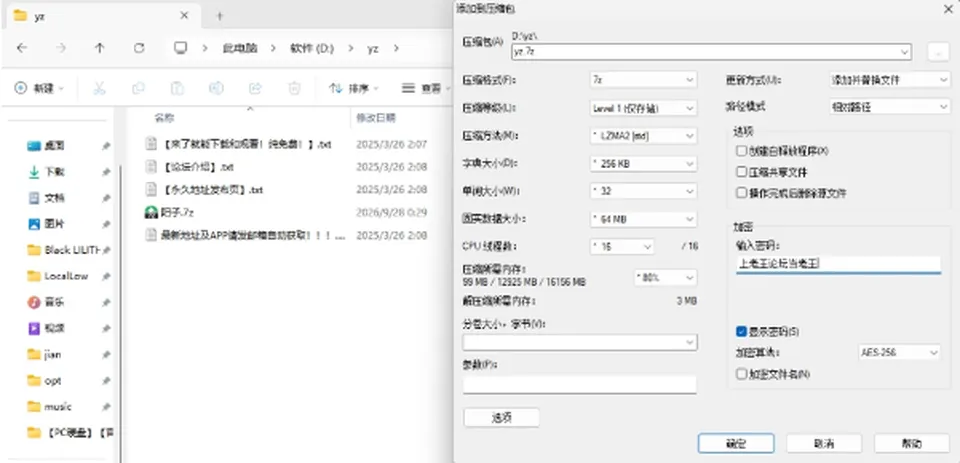Click the Cut icon in Explorer toolbar
This screenshot has width=960, height=463.
click(x=99, y=89)
